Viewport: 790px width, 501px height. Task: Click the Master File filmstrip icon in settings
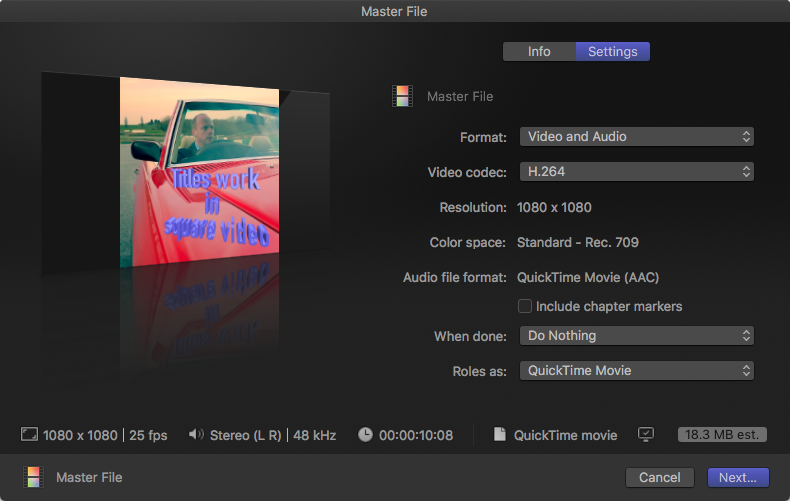pyautogui.click(x=403, y=96)
